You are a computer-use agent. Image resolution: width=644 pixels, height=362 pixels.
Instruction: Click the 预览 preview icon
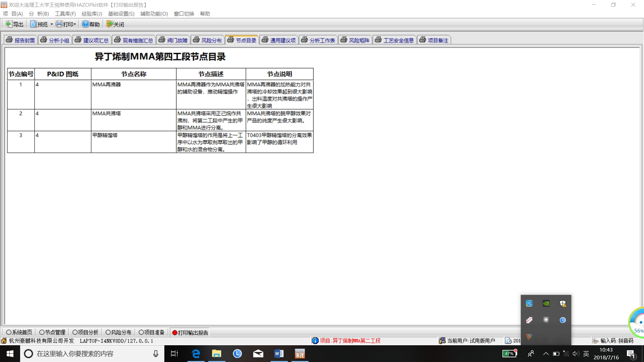pyautogui.click(x=34, y=24)
